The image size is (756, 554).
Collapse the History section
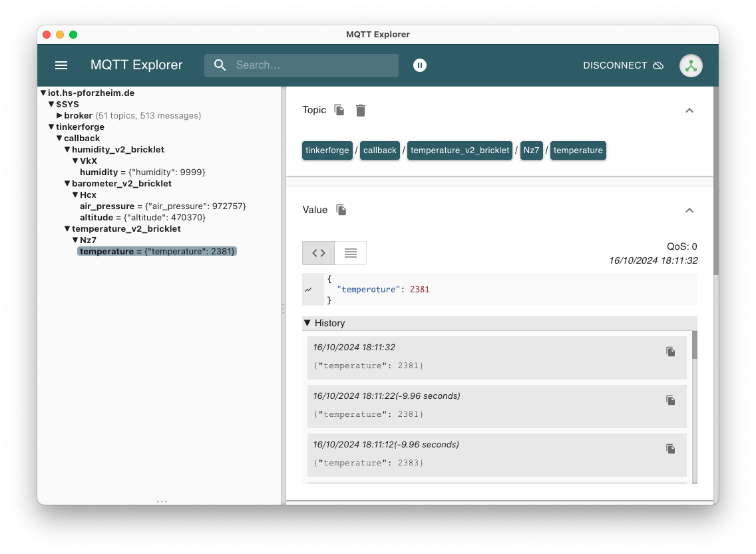pyautogui.click(x=307, y=323)
